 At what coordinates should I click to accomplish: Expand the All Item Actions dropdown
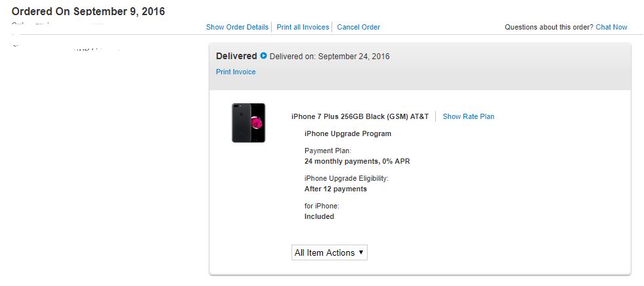click(329, 252)
